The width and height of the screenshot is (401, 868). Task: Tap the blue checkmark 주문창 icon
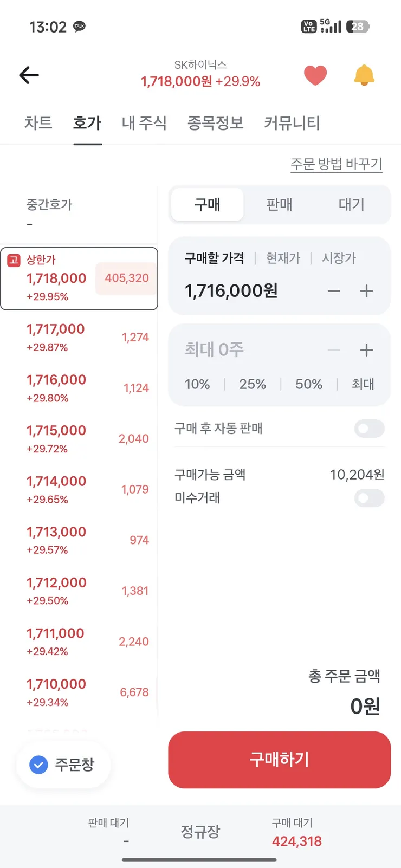pos(38,765)
